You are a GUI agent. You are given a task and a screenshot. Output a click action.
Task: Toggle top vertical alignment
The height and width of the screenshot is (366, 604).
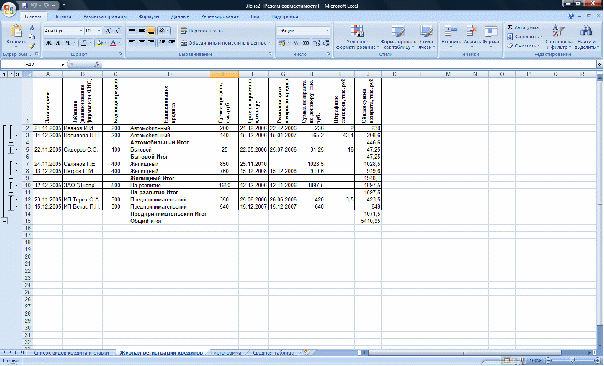pyautogui.click(x=132, y=31)
